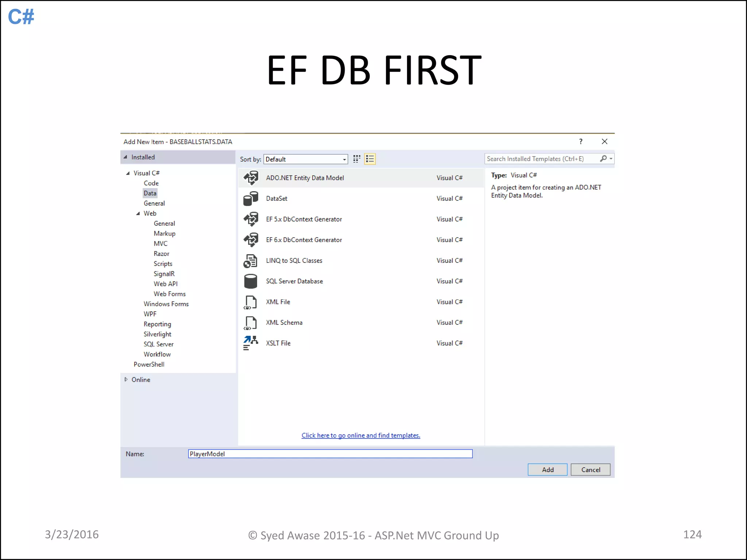Image resolution: width=747 pixels, height=560 pixels.
Task: Select the ADO.NET Entity Data Model text
Action: (305, 178)
